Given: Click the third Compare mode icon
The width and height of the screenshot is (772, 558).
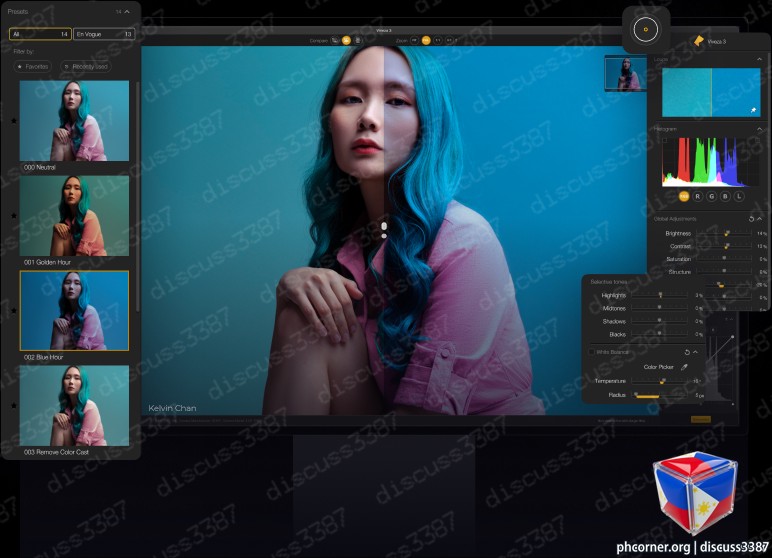Looking at the screenshot, I should [x=358, y=40].
